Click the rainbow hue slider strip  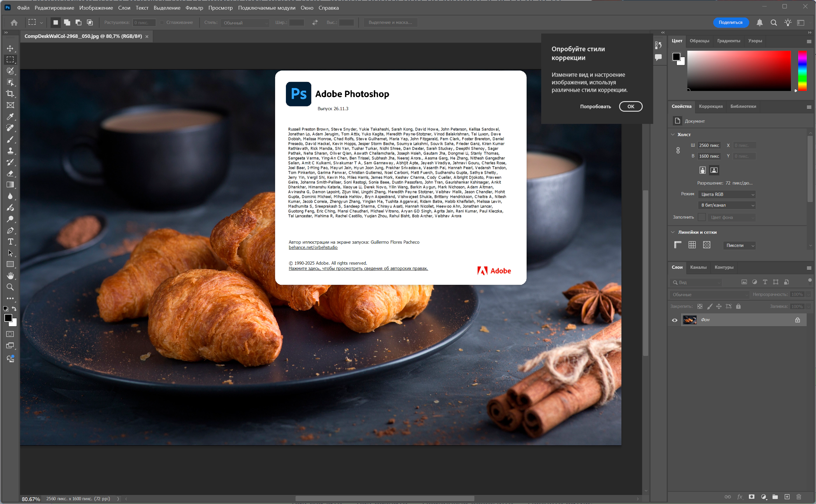(x=802, y=71)
